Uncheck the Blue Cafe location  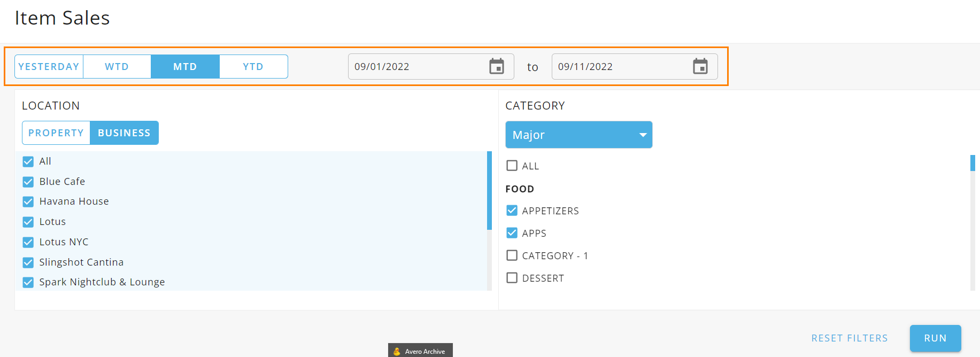pyautogui.click(x=28, y=182)
